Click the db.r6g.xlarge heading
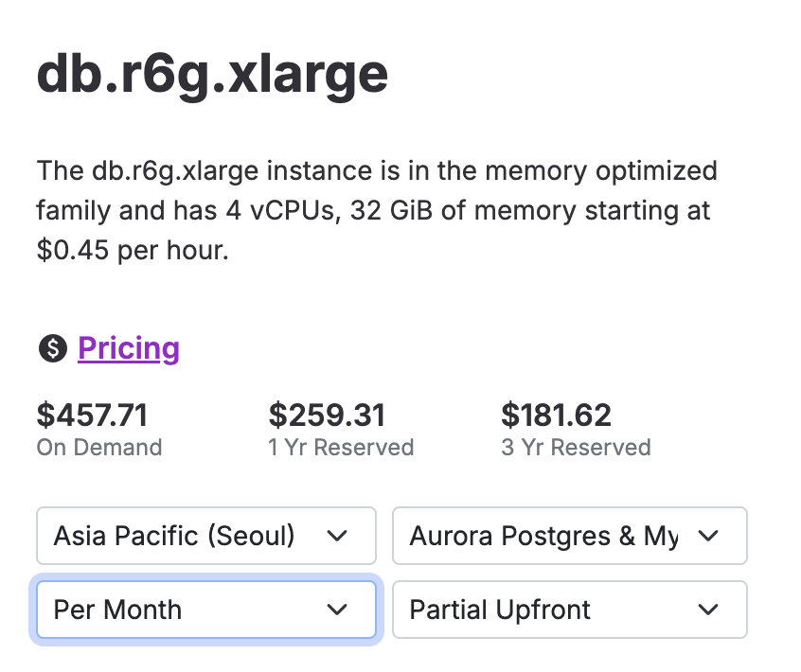 [212, 74]
